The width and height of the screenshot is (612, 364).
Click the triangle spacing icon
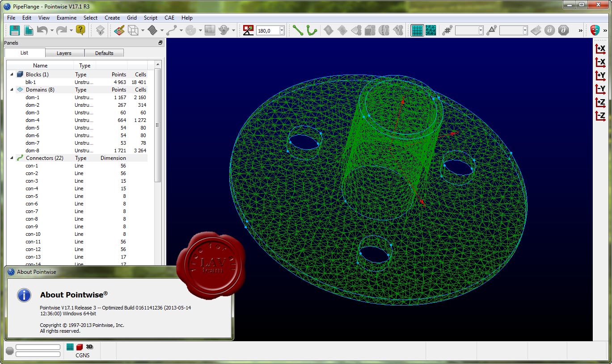pyautogui.click(x=491, y=30)
